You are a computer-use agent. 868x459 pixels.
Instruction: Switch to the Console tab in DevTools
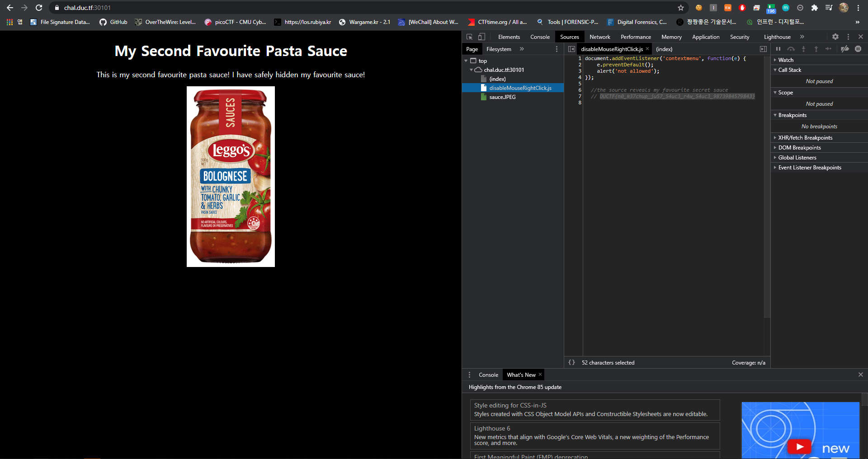click(540, 37)
